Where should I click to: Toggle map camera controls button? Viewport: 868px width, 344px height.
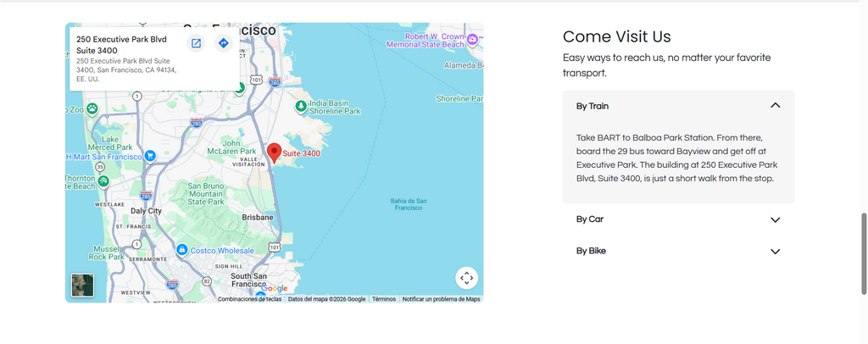pyautogui.click(x=467, y=278)
